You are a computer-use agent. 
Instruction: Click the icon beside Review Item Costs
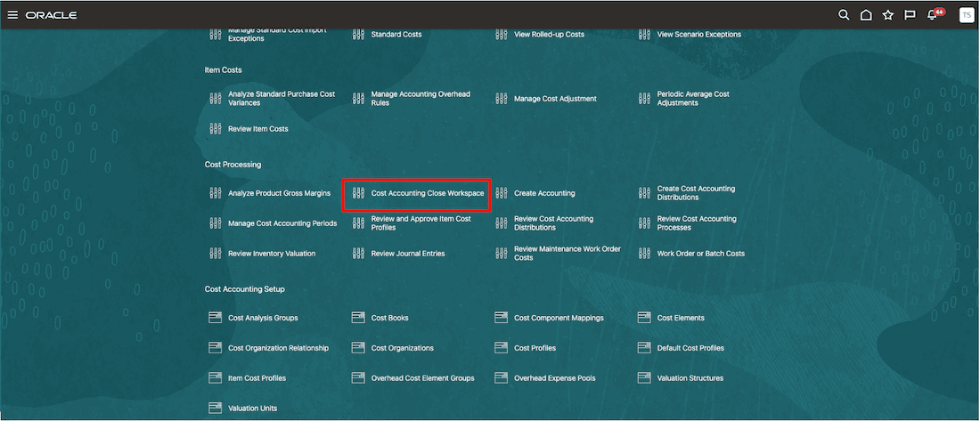click(215, 129)
